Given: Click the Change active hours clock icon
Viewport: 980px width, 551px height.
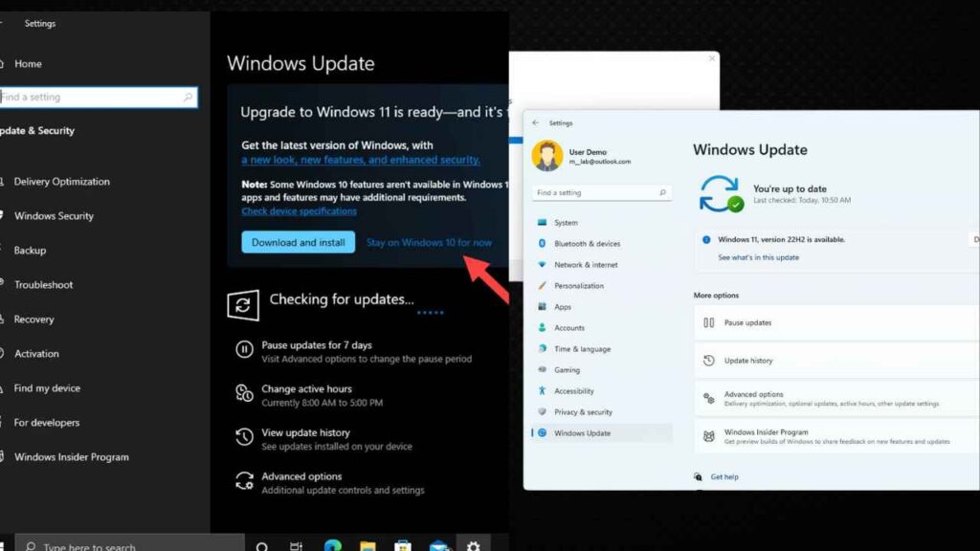Looking at the screenshot, I should (244, 393).
